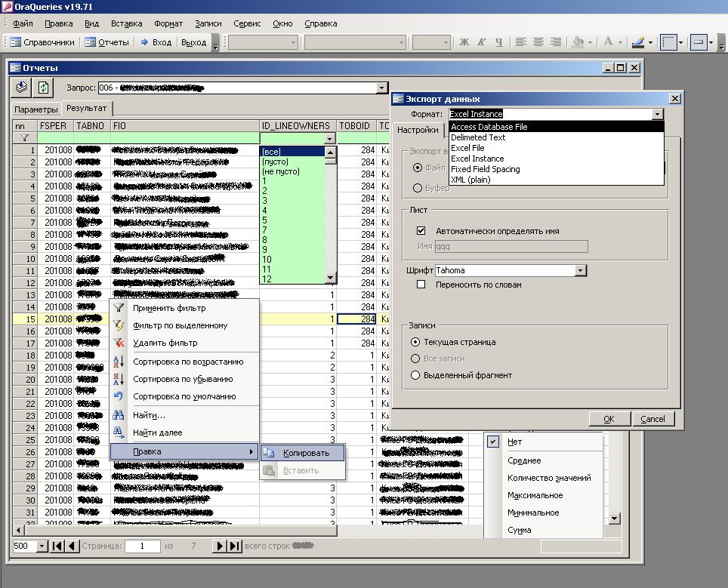Open the Отчеты toolbar button
This screenshot has width=728, height=588.
click(x=106, y=42)
